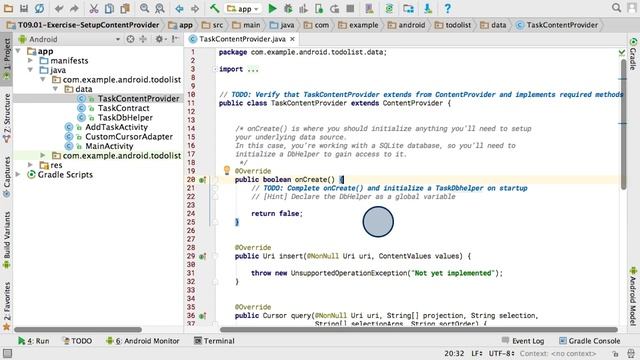Navigate back with blue left arrow
This screenshot has height=360, width=640.
pyautogui.click(x=179, y=8)
